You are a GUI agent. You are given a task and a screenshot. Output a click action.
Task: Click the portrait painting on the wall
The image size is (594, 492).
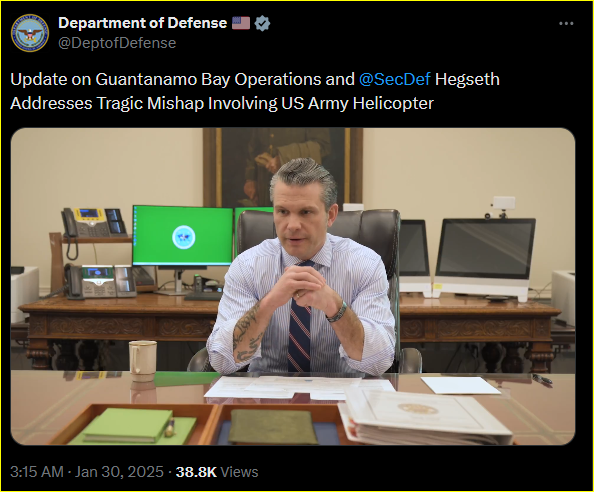click(283, 167)
